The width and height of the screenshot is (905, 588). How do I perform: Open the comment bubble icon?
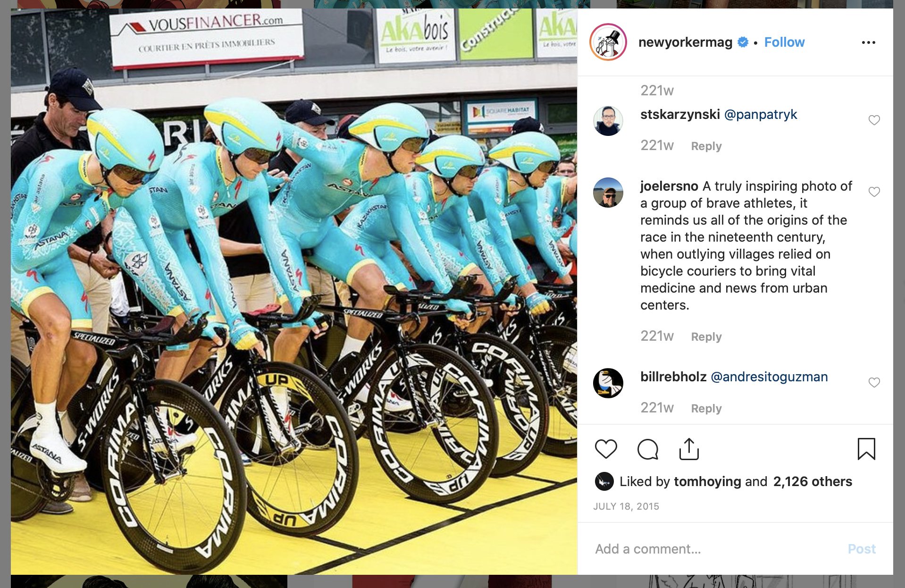[x=647, y=449]
